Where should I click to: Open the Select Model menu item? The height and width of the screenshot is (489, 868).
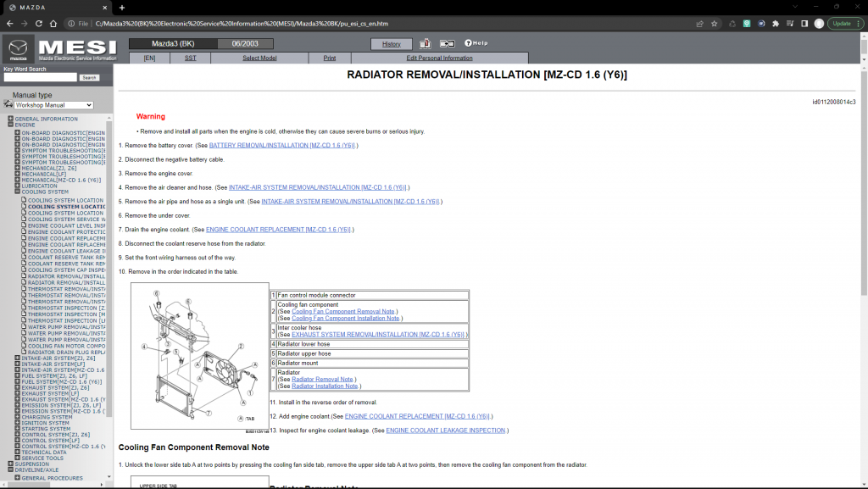tap(259, 58)
